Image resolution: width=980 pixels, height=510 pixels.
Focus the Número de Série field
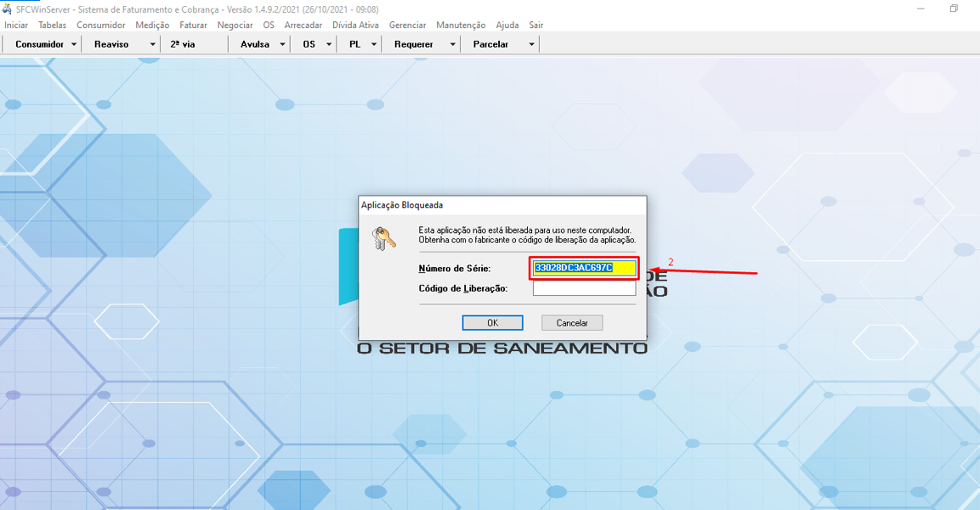[584, 269]
